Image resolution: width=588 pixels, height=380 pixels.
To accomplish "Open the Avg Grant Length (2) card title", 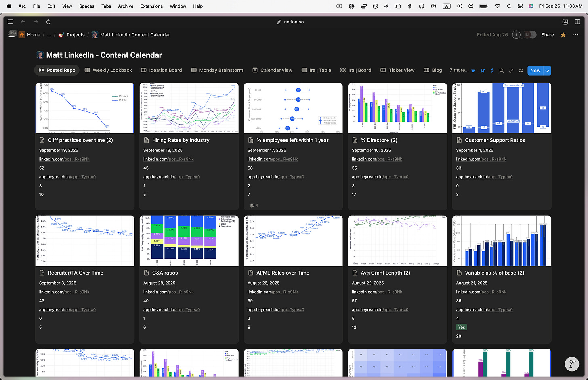I will (385, 273).
